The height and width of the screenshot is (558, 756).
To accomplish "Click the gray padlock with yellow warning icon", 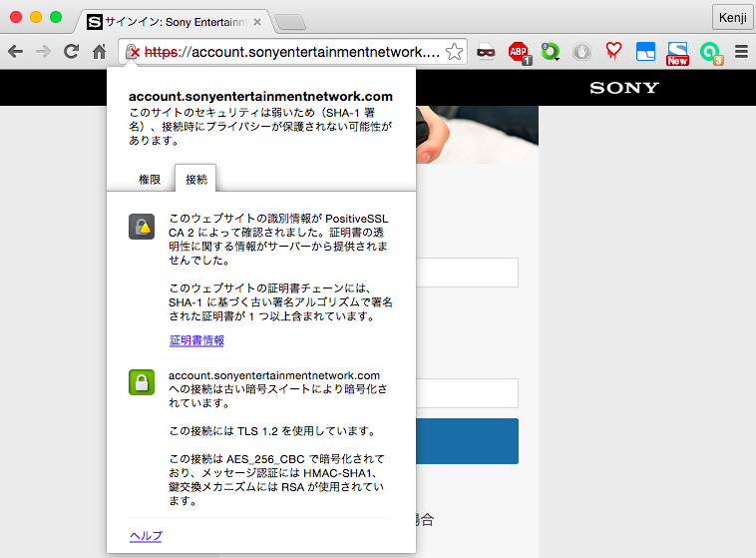I will 142,227.
